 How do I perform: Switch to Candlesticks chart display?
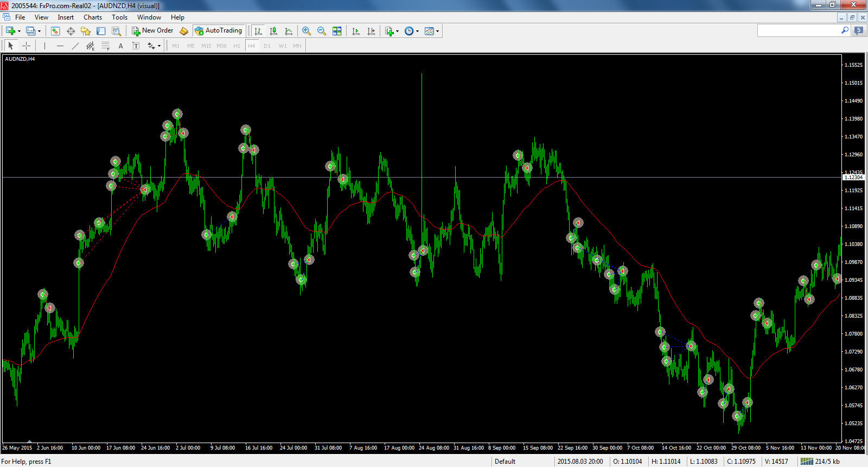(273, 31)
